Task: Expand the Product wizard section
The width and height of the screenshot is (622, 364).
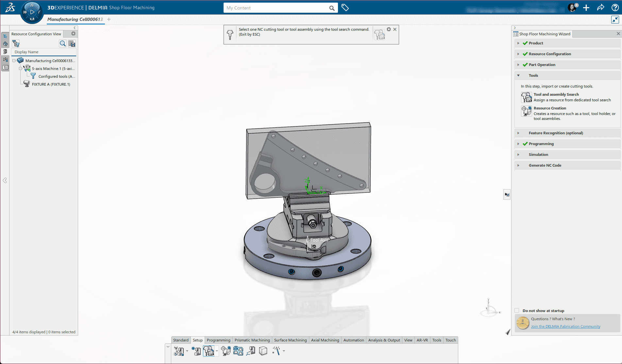Action: click(518, 43)
